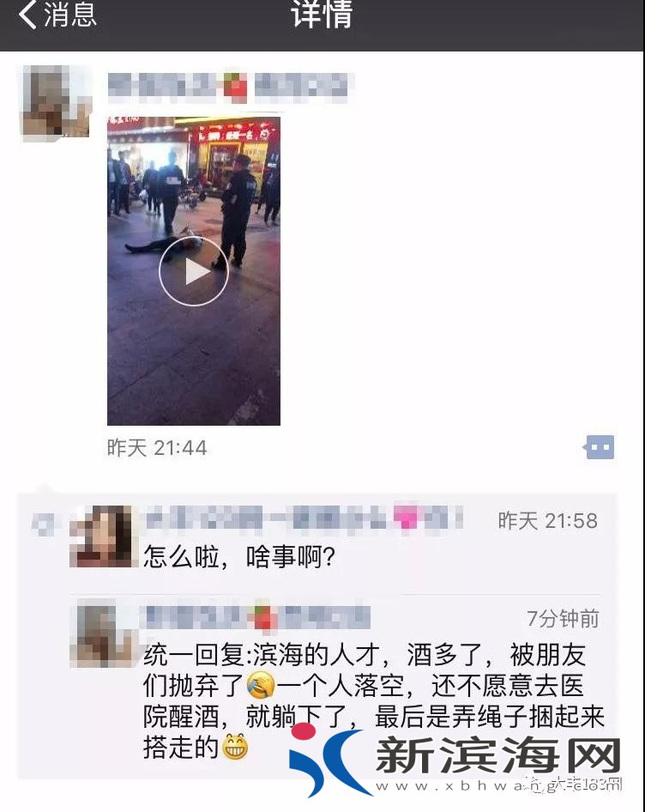This screenshot has width=645, height=812.
Task: Tap the small icon left of first comment
Action: click(x=42, y=524)
